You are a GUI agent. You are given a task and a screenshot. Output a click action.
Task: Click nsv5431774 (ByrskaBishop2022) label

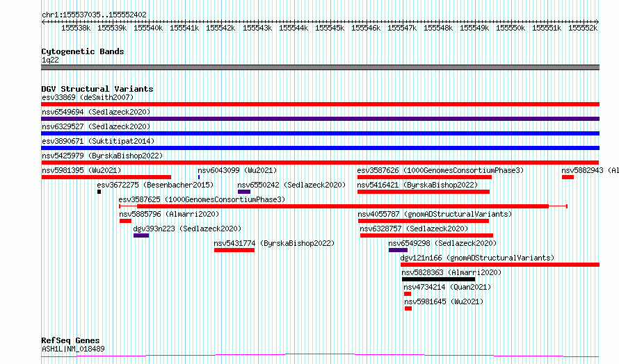pos(274,243)
